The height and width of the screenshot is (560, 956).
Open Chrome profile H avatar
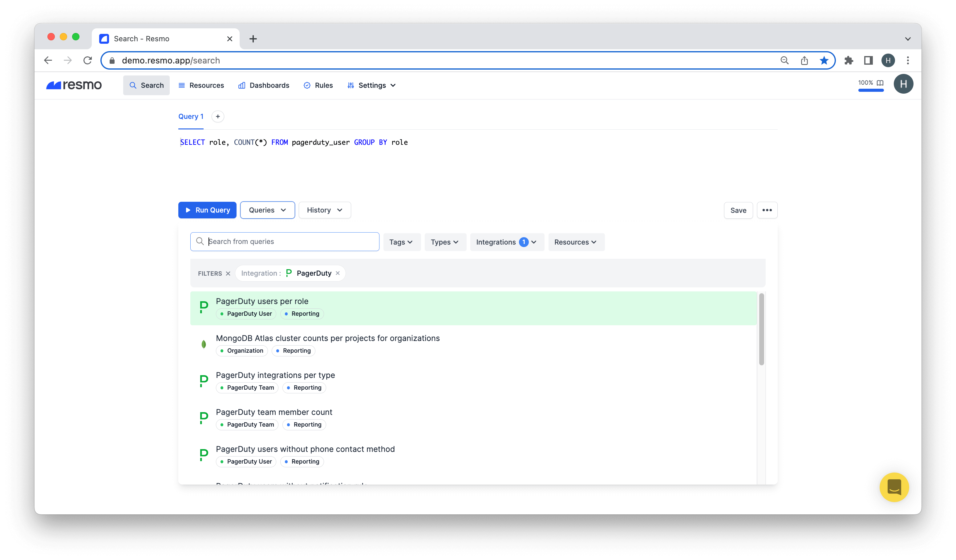888,60
